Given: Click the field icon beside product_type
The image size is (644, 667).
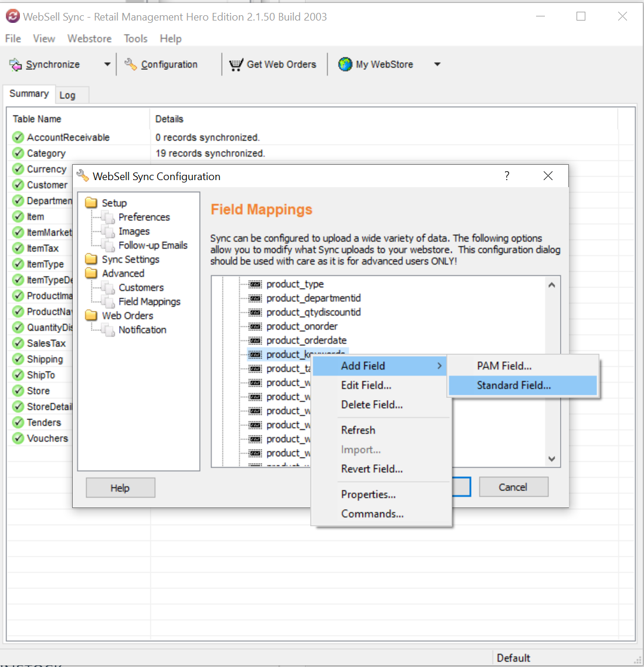Looking at the screenshot, I should [x=255, y=284].
